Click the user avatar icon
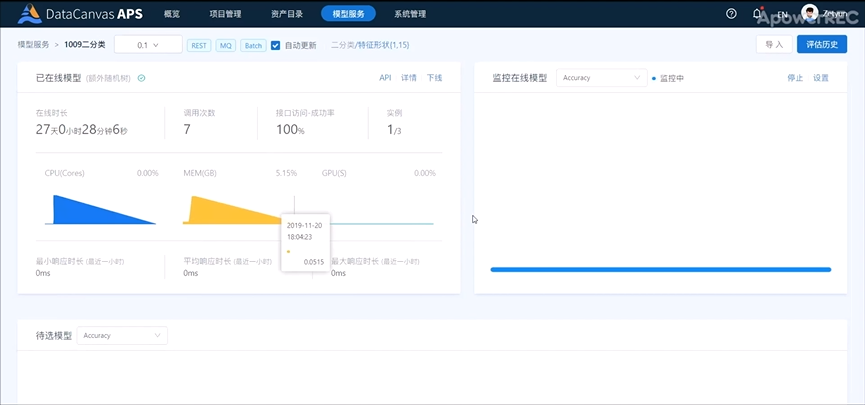The image size is (865, 405). [809, 14]
